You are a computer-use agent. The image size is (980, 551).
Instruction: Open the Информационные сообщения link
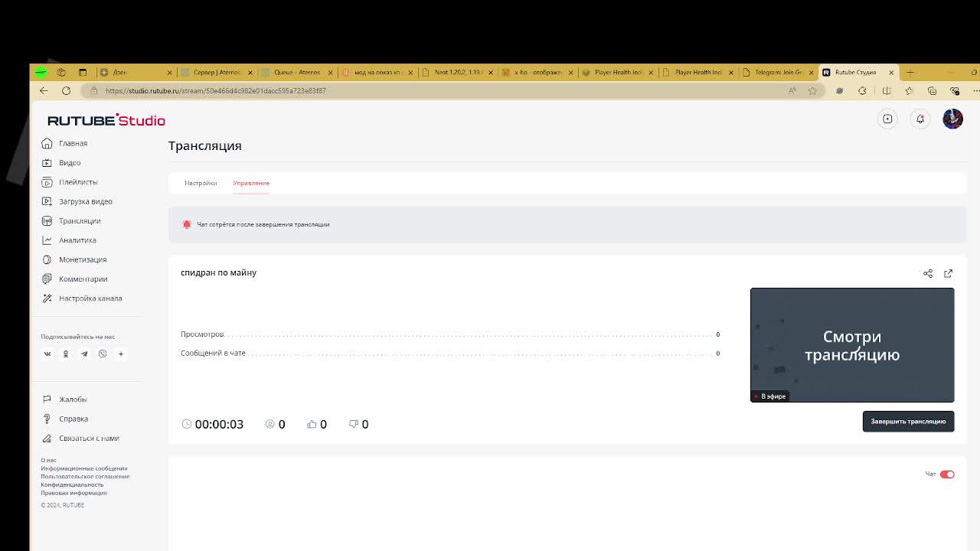pyautogui.click(x=84, y=468)
